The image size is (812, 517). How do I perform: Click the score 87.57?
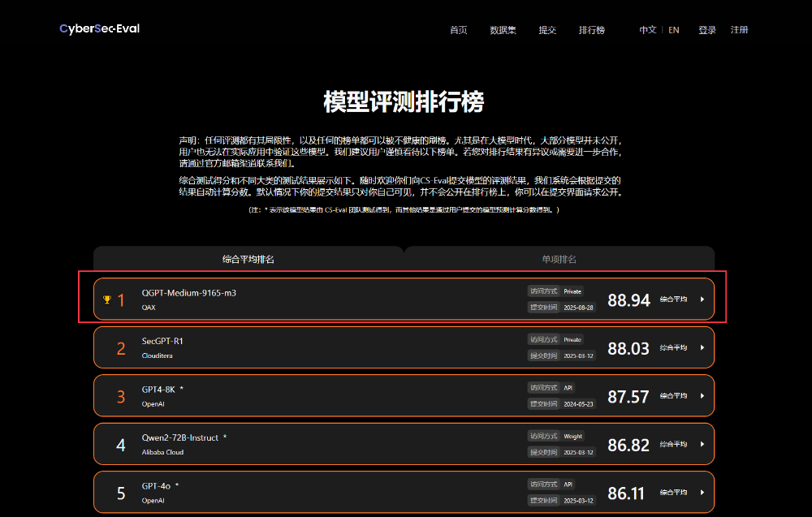[x=628, y=397]
